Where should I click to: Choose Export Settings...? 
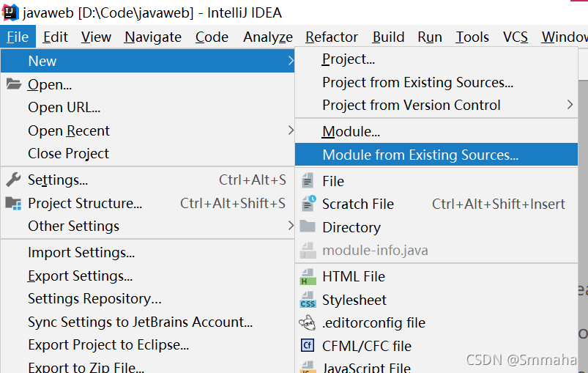tap(147, 276)
